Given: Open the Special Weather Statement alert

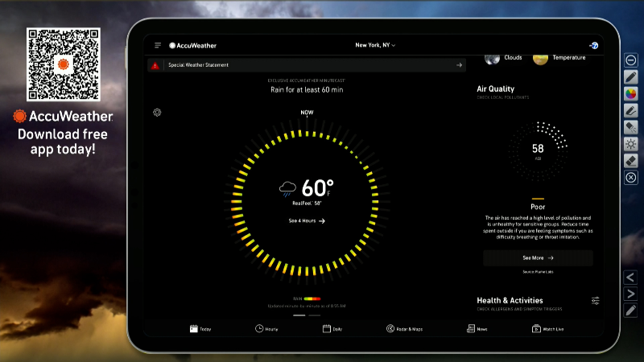Looking at the screenshot, I should click(307, 65).
